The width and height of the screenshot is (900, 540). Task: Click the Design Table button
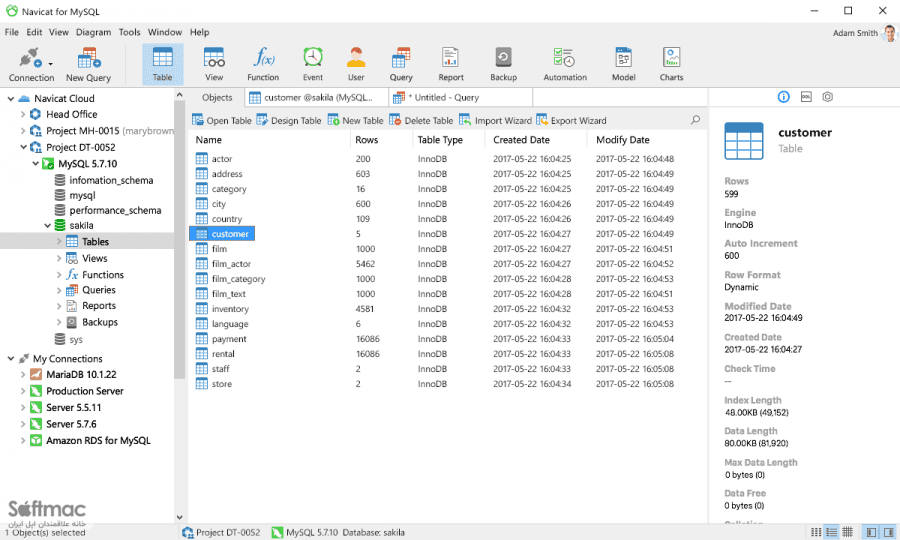pyautogui.click(x=289, y=120)
